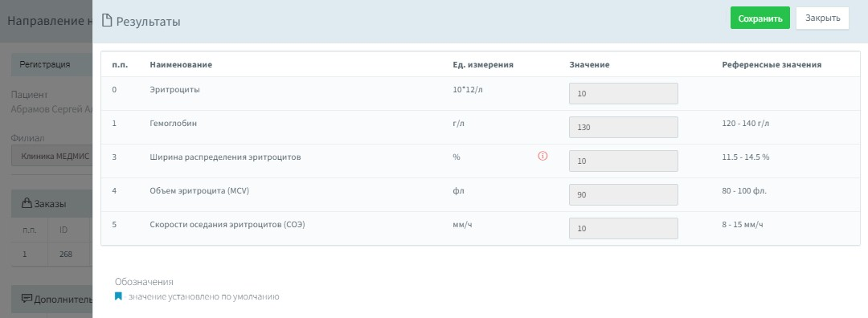Select the Гемоглобин row label

173,124
